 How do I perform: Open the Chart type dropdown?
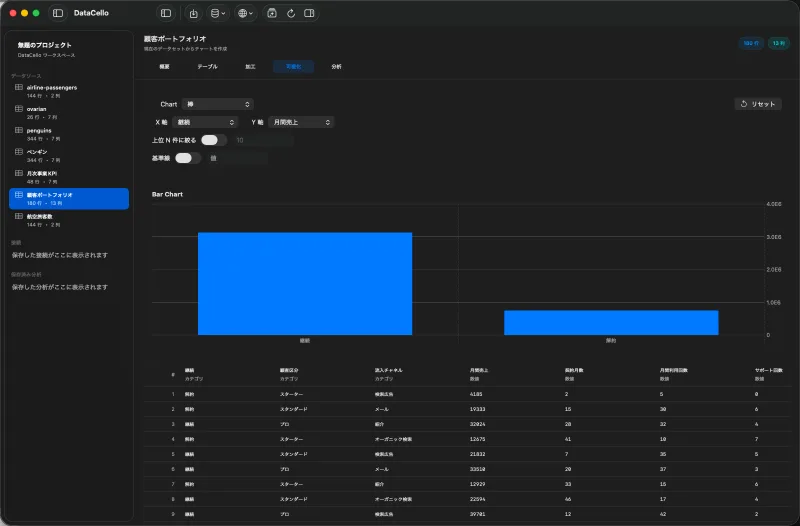click(x=218, y=104)
